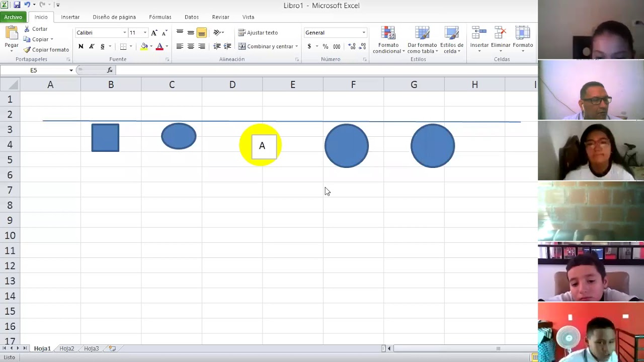644x362 pixels.
Task: Click the red font color swatch
Action: coord(159,46)
